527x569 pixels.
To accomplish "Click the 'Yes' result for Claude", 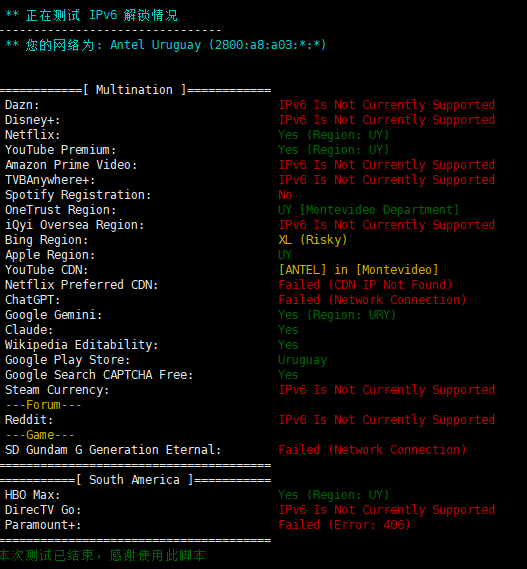I will 288,330.
